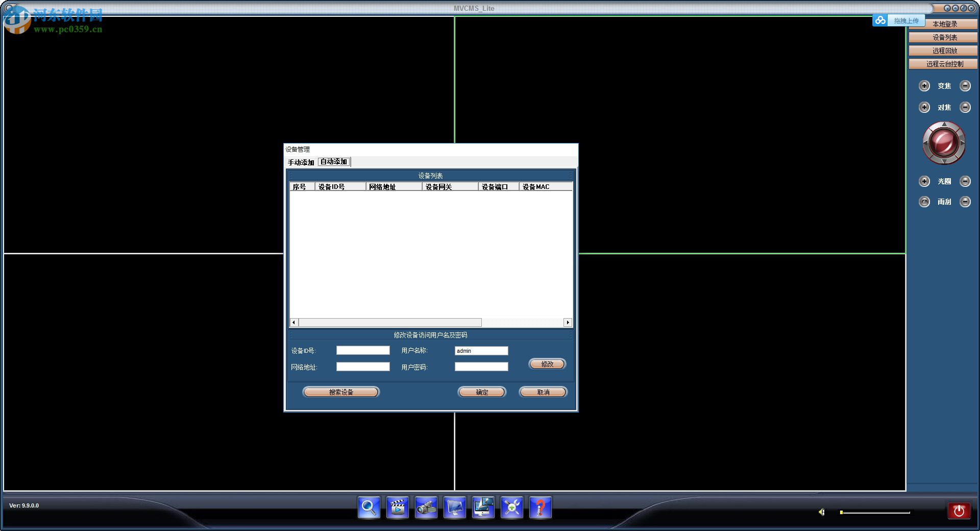Click 搜索设备 search devices button
980x531 pixels.
341,392
